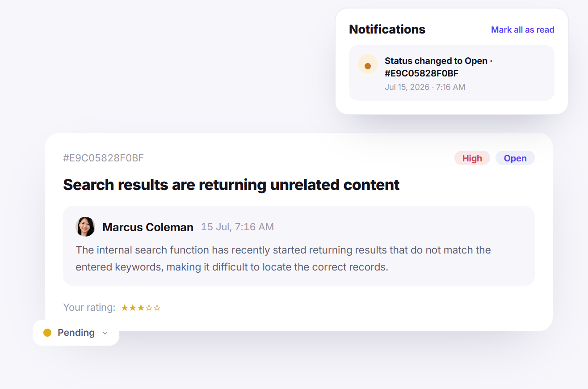Open the ticket title about search results
This screenshot has height=389, width=588.
231,185
